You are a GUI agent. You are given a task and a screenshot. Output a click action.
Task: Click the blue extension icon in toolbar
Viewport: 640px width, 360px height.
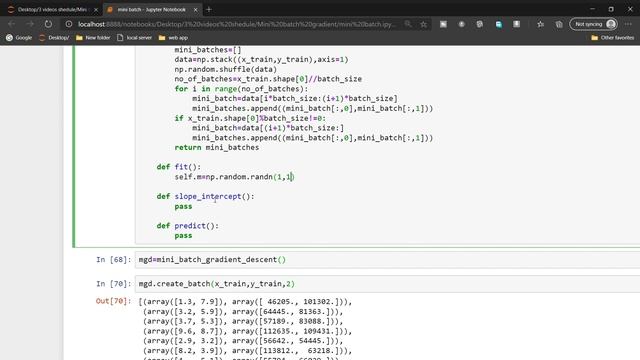pos(498,24)
